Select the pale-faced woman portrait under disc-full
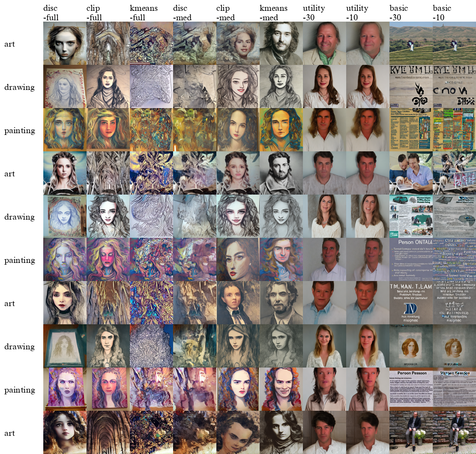 [64, 43]
